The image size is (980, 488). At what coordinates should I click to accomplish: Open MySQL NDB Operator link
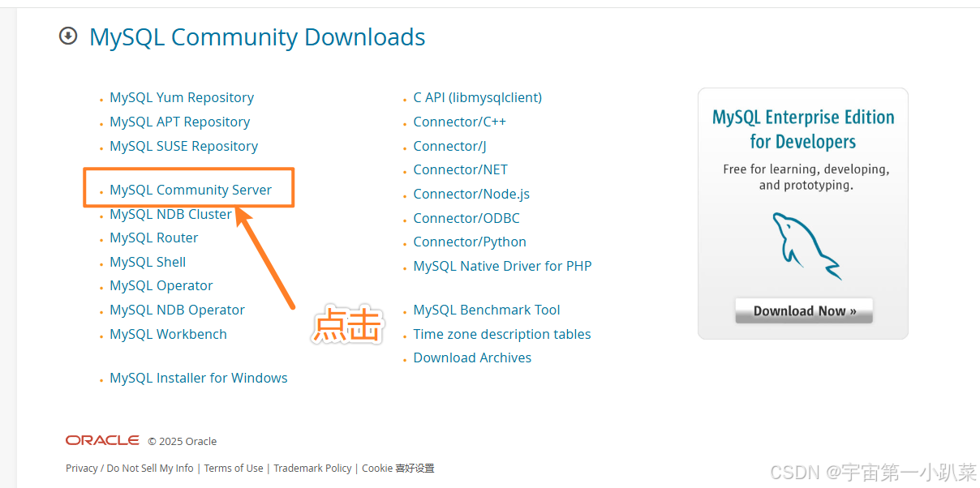pos(177,310)
